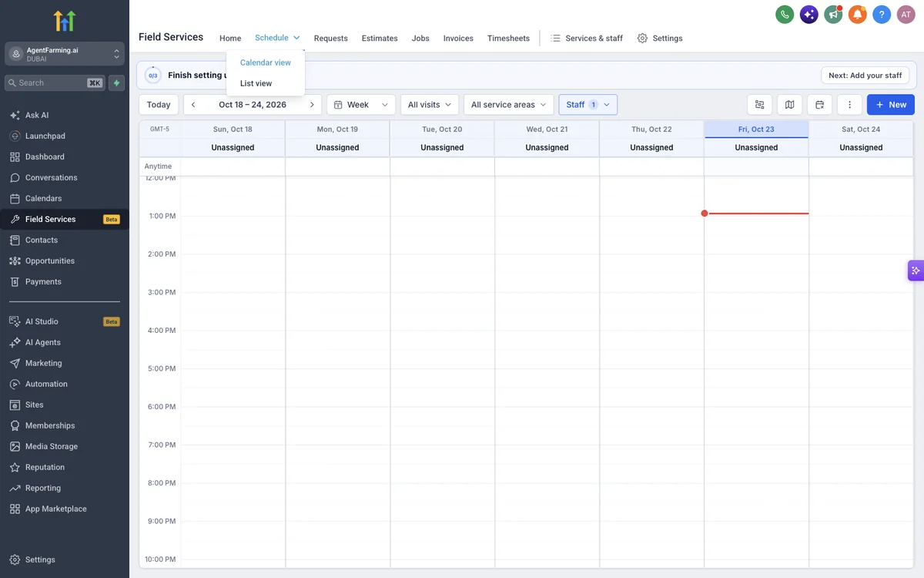
Task: Open the Oct 18 – 24, 2026 date picker
Action: (253, 105)
